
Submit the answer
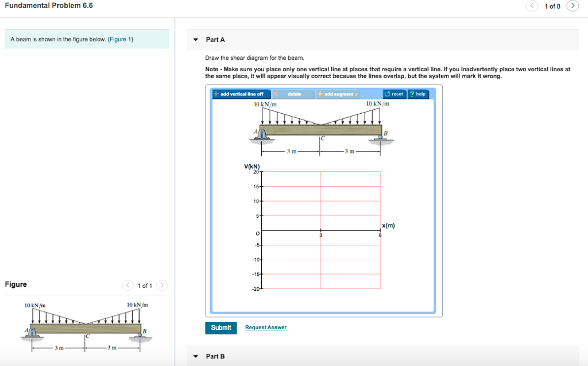tap(221, 328)
